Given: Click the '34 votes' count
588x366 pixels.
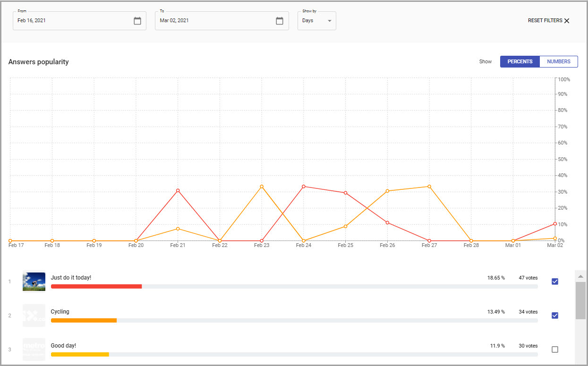Looking at the screenshot, I should coord(528,312).
